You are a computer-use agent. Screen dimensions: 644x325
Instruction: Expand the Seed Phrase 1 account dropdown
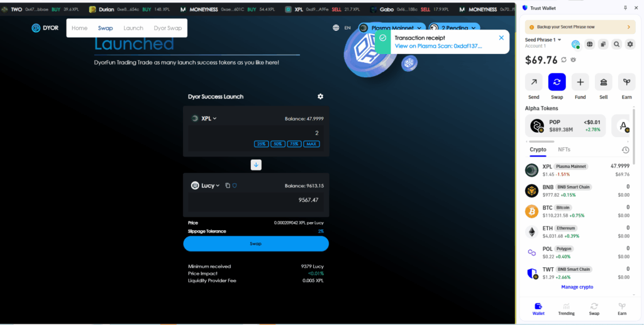tap(543, 40)
